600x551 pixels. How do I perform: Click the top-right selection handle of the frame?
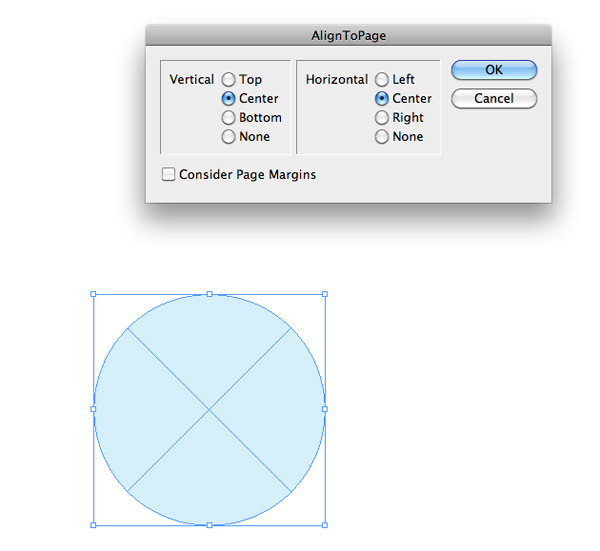325,294
